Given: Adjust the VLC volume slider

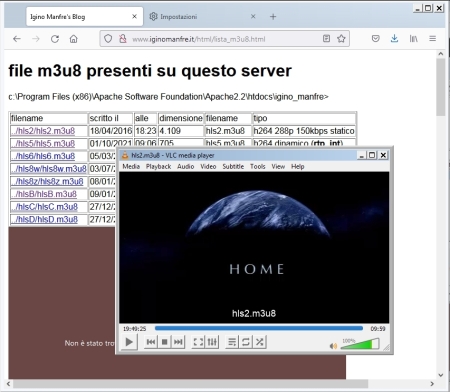Looking at the screenshot, I should 360,344.
